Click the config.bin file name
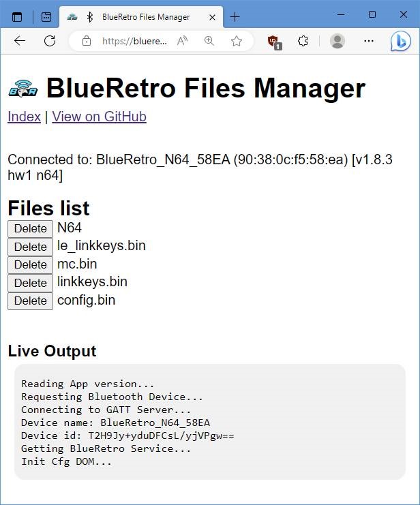The height and width of the screenshot is (505, 420). (x=86, y=300)
